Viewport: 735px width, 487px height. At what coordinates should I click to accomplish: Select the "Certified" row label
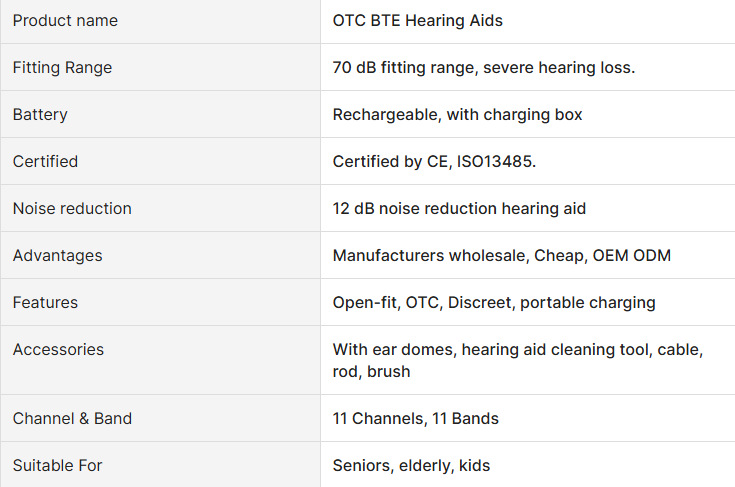pos(45,162)
